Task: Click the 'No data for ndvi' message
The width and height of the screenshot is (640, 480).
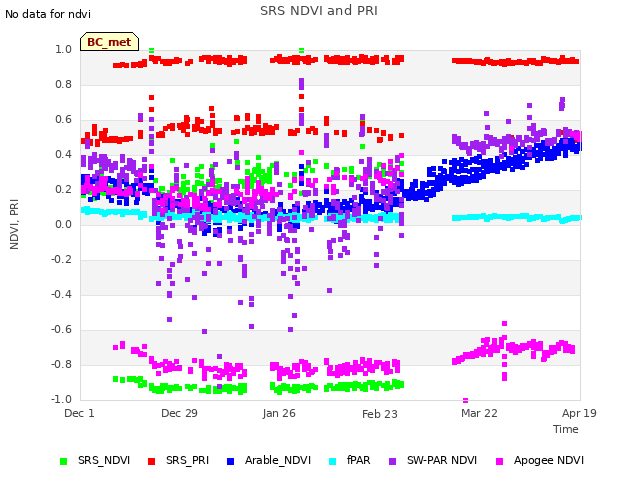Action: point(48,14)
